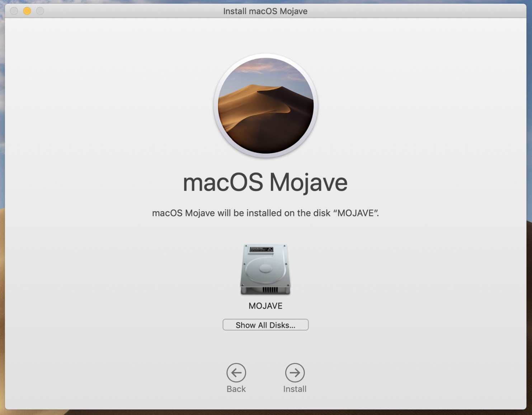Minimize the installer with the yellow button
The image size is (532, 415).
tap(27, 11)
